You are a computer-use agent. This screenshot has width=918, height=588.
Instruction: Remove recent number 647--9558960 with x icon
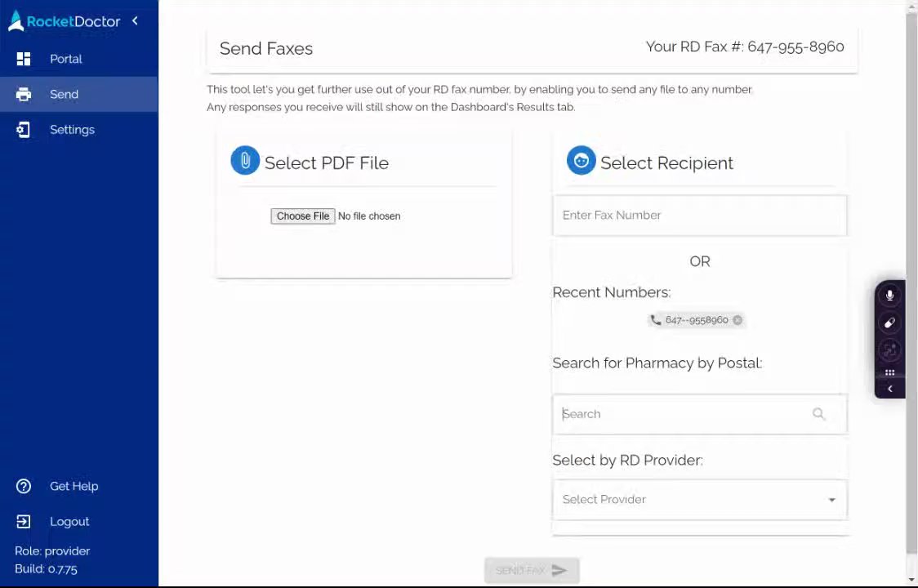pos(738,320)
